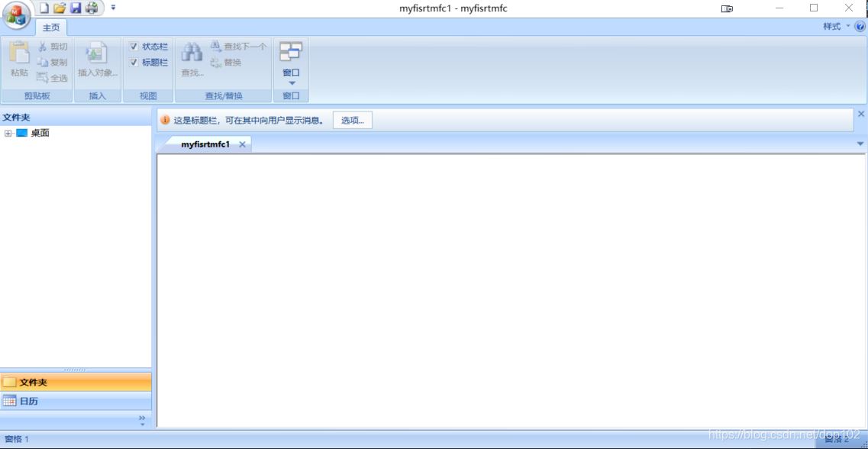Click the 查找 binoculars button

tap(192, 60)
